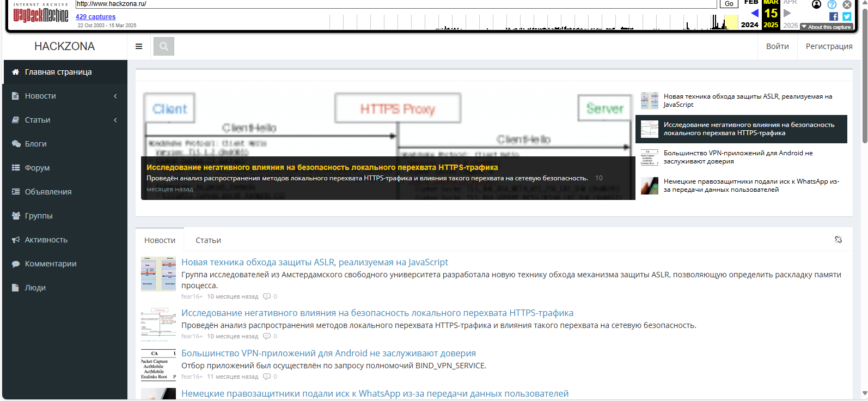
Task: Click the book icon beside Статьи
Action: tap(16, 120)
